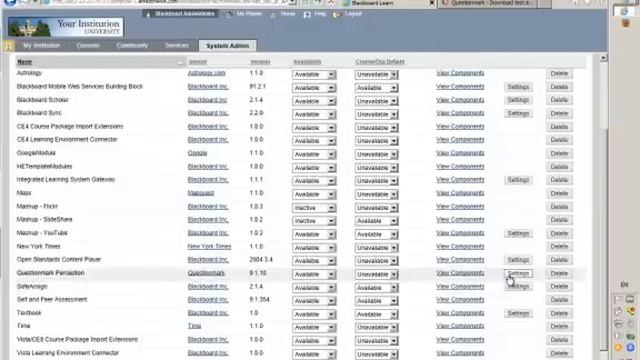Open Course/Org Default dropdown for Astrology

pyautogui.click(x=376, y=75)
